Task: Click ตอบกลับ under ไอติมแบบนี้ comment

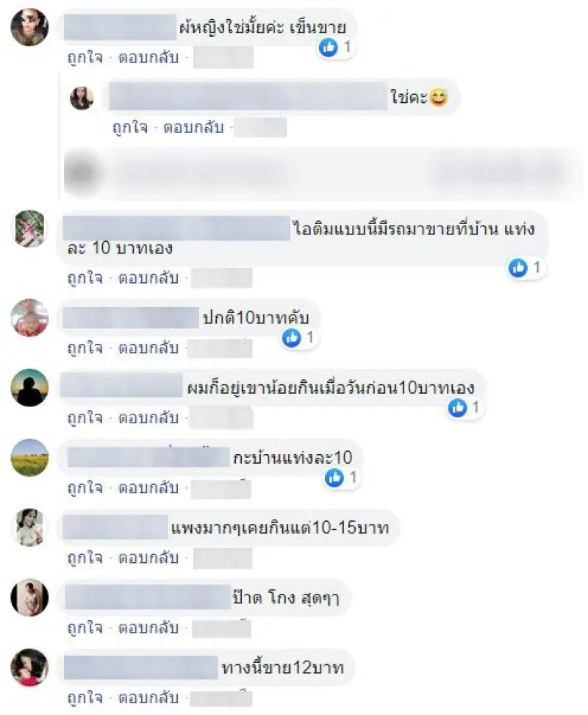Action: [148, 278]
